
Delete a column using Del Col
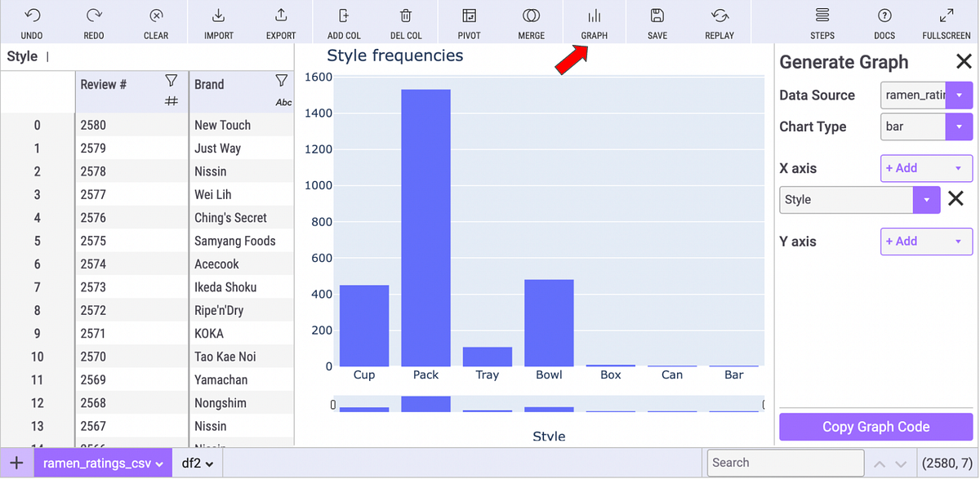point(406,22)
